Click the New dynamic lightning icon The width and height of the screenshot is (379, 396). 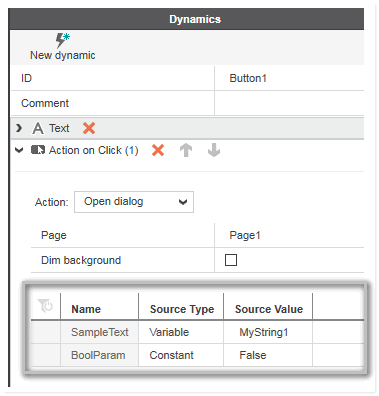[x=62, y=40]
